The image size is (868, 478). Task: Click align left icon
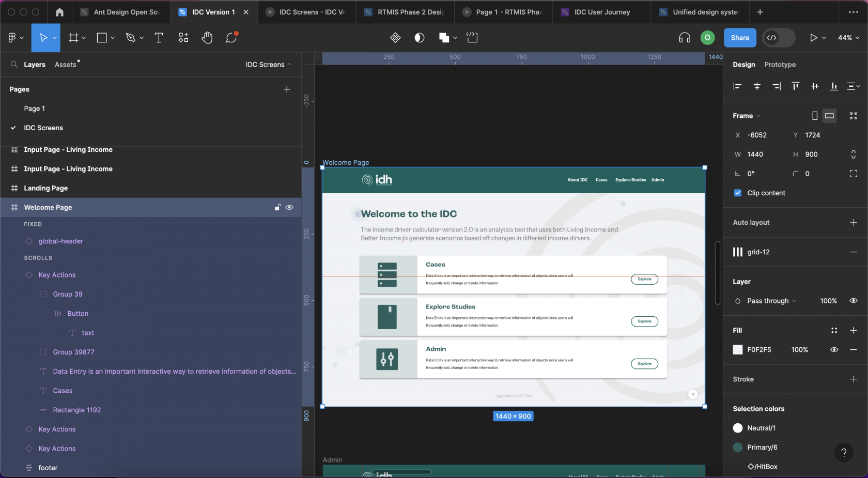pos(737,86)
